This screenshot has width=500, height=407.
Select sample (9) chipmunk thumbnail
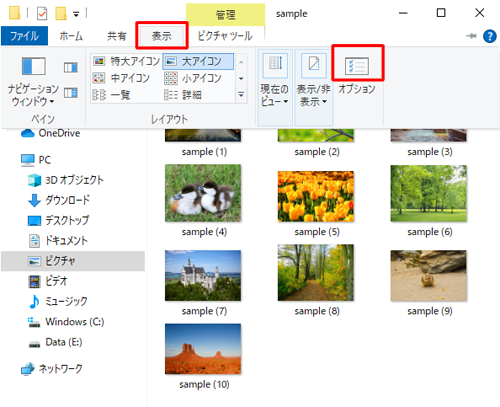pyautogui.click(x=428, y=276)
